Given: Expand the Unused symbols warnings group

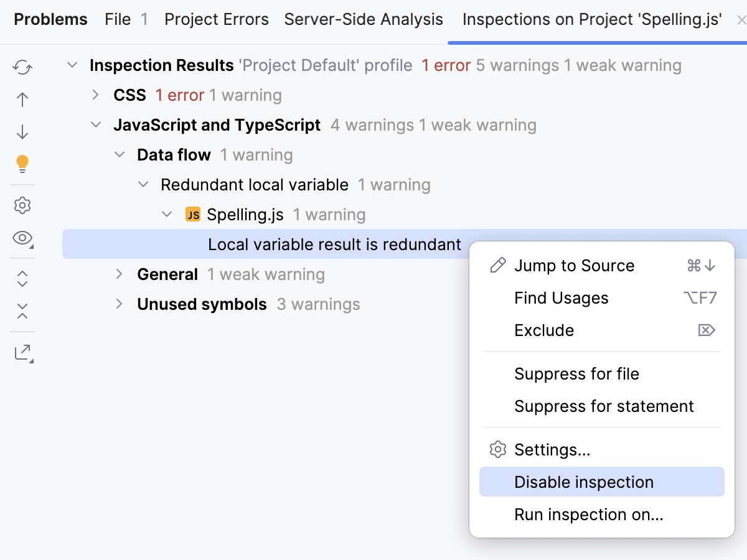Looking at the screenshot, I should pyautogui.click(x=119, y=304).
